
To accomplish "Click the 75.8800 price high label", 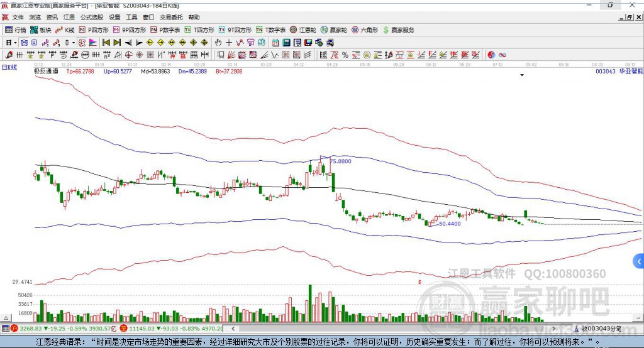I will (x=341, y=161).
